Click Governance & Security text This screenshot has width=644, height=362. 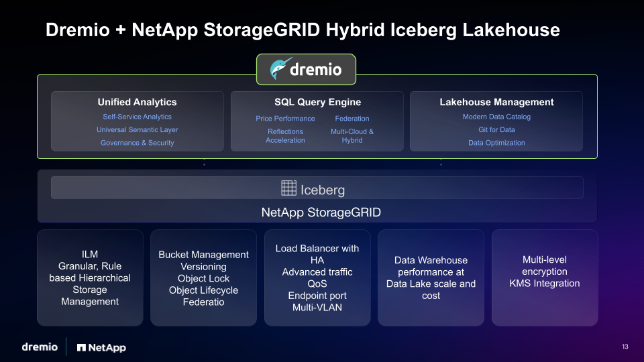(137, 143)
